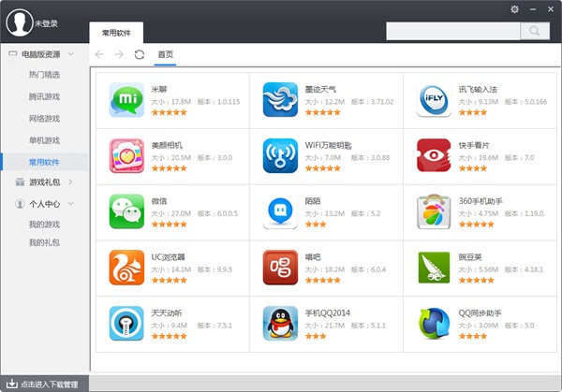Expand the 游戏礼包 section arrow
The width and height of the screenshot is (562, 392).
pyautogui.click(x=70, y=182)
